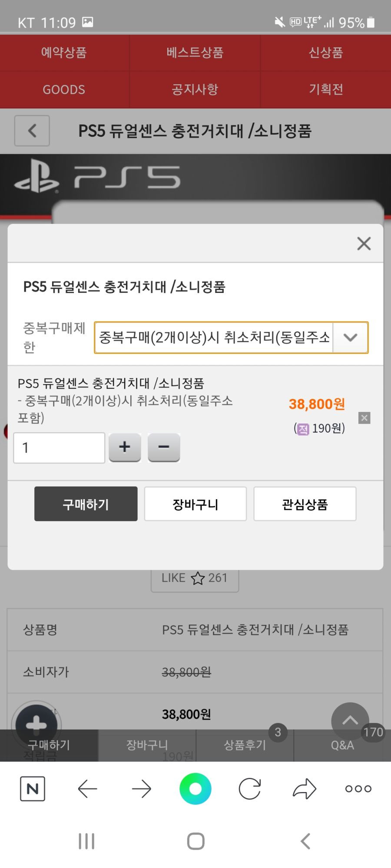This screenshot has width=391, height=868.
Task: Go back with page header arrow
Action: [x=32, y=131]
